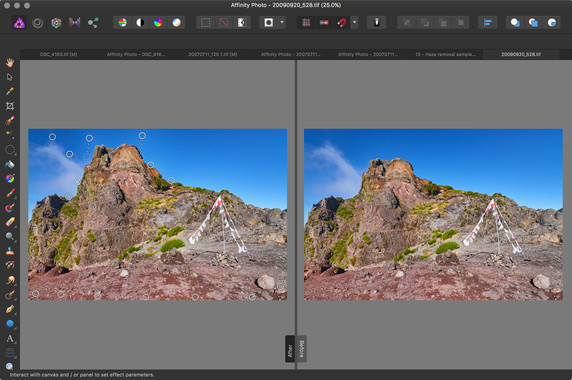Expand the Quick Mask options dropdown
Image resolution: width=572 pixels, height=380 pixels.
click(282, 23)
